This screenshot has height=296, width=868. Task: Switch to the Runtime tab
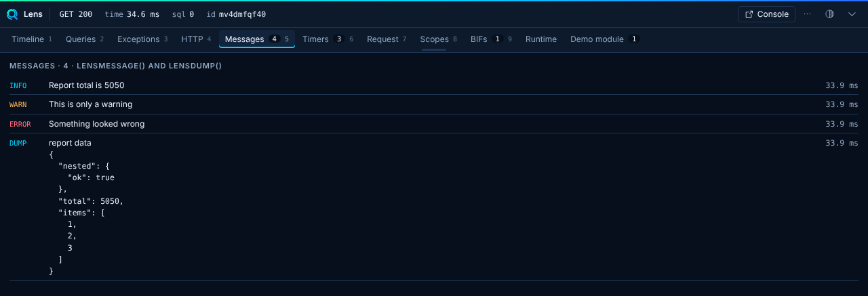pos(541,39)
